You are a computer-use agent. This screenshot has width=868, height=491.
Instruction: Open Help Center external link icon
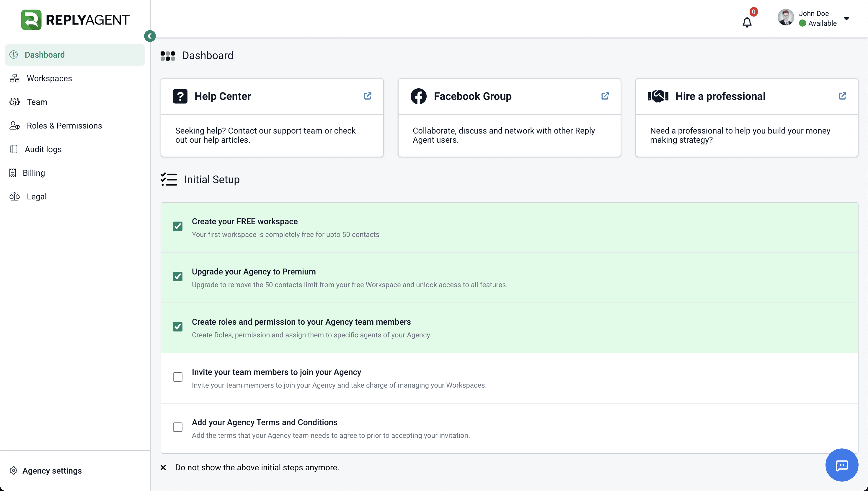pos(368,96)
